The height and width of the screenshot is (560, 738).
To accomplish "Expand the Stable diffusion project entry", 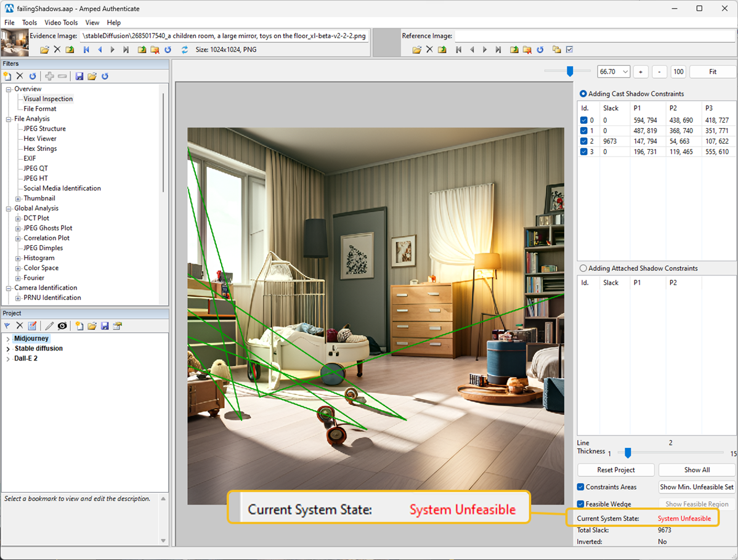I will coord(8,348).
